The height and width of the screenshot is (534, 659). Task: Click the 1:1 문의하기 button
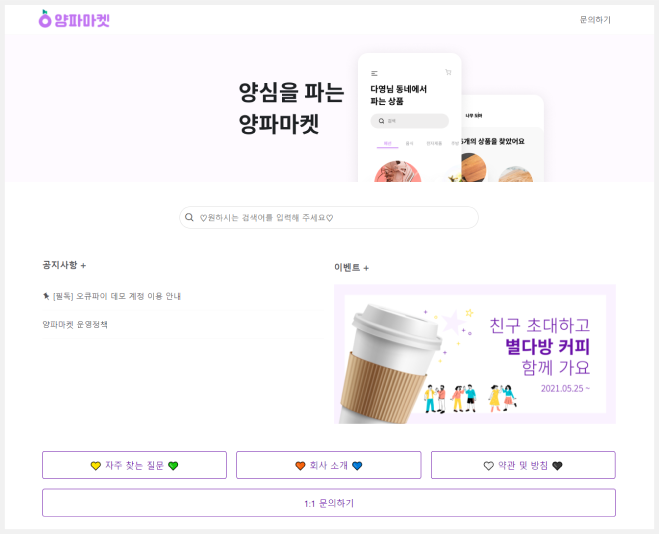point(329,502)
